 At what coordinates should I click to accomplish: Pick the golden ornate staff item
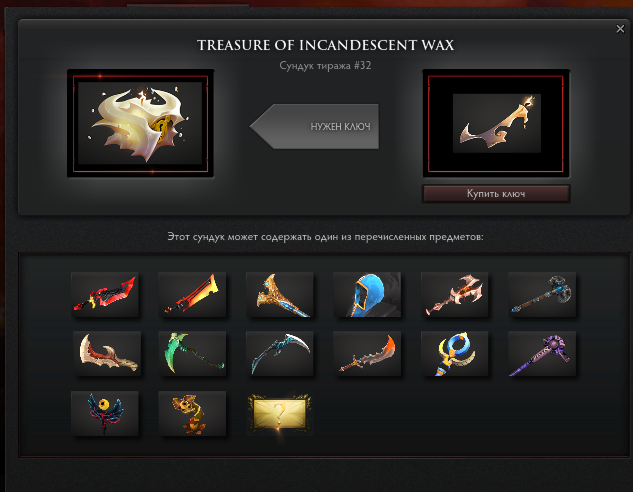click(280, 294)
